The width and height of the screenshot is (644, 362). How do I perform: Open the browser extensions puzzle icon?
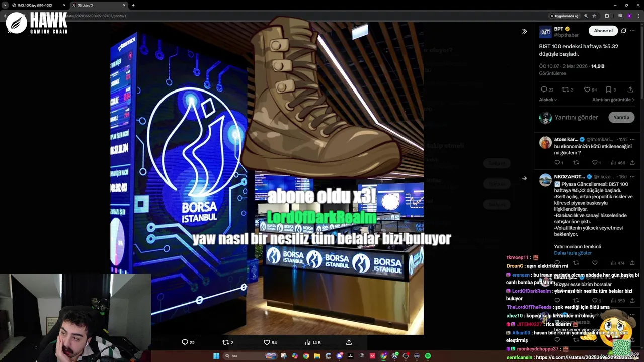pyautogui.click(x=607, y=16)
